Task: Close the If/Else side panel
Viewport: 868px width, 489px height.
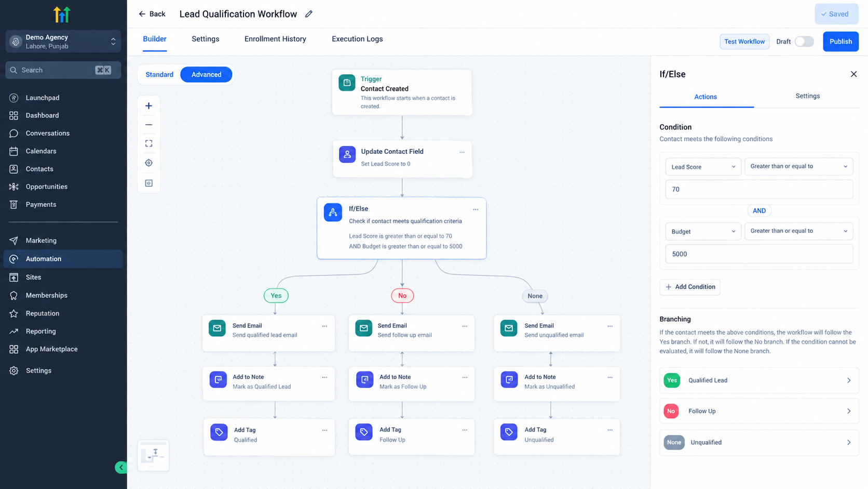Action: pos(853,74)
